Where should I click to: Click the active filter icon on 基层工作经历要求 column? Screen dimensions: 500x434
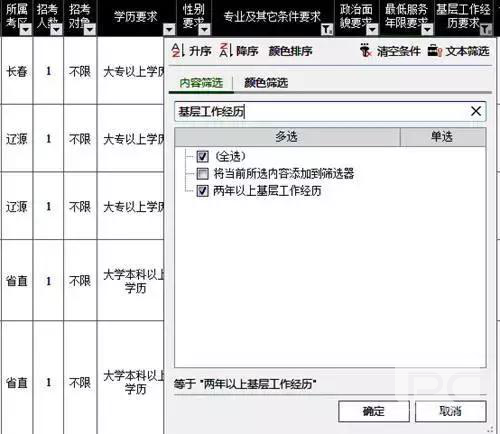pyautogui.click(x=485, y=30)
